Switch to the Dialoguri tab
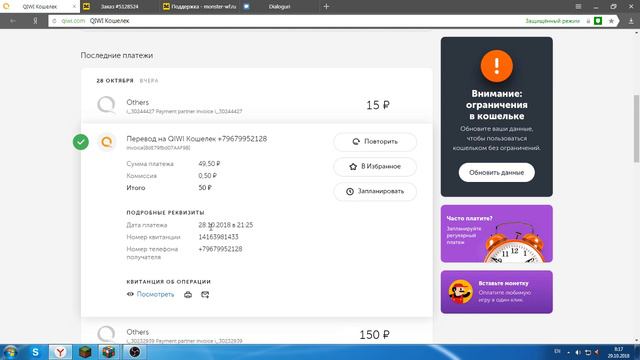The width and height of the screenshot is (640, 360). pos(279,7)
